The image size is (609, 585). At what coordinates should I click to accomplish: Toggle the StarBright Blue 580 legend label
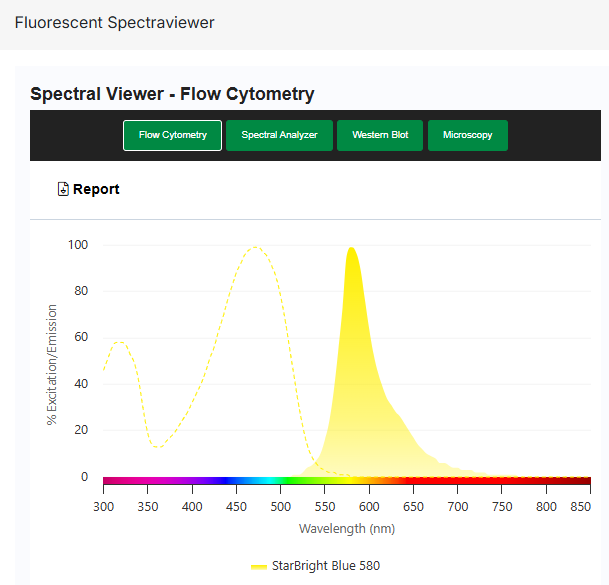tap(325, 566)
